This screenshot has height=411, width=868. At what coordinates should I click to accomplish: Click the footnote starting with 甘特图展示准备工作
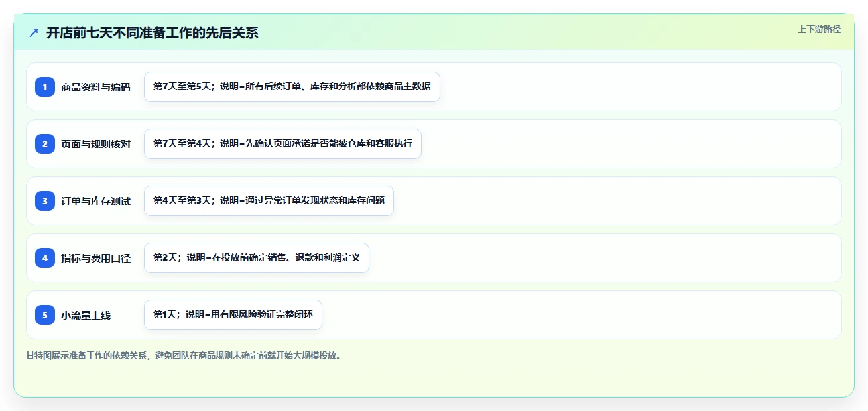(185, 355)
